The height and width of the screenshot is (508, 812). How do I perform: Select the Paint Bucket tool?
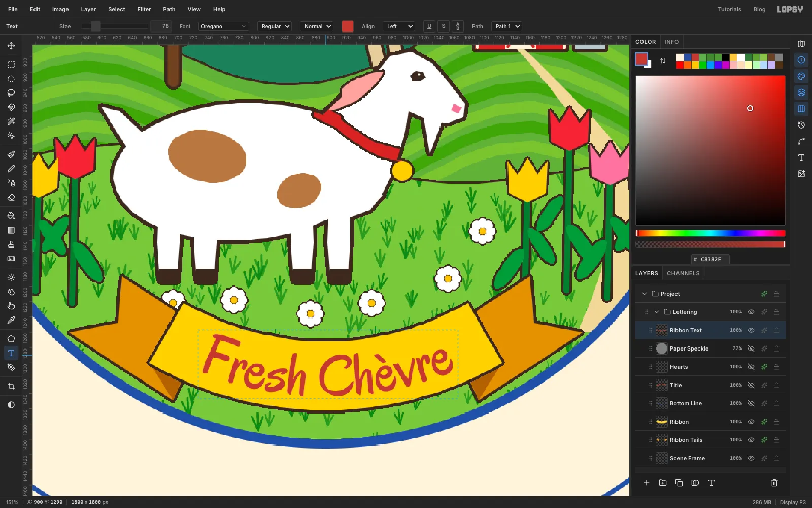(11, 216)
